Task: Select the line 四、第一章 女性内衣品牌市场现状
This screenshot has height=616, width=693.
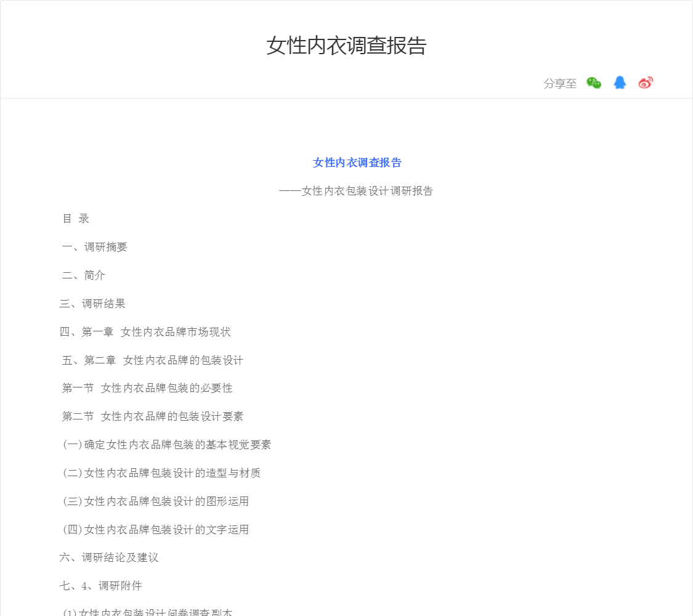Action: coord(145,332)
